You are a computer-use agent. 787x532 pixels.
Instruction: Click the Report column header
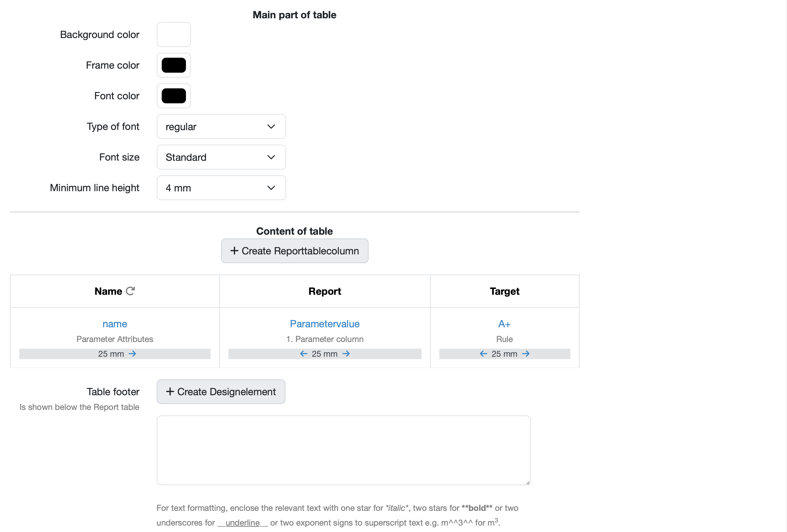pos(324,291)
